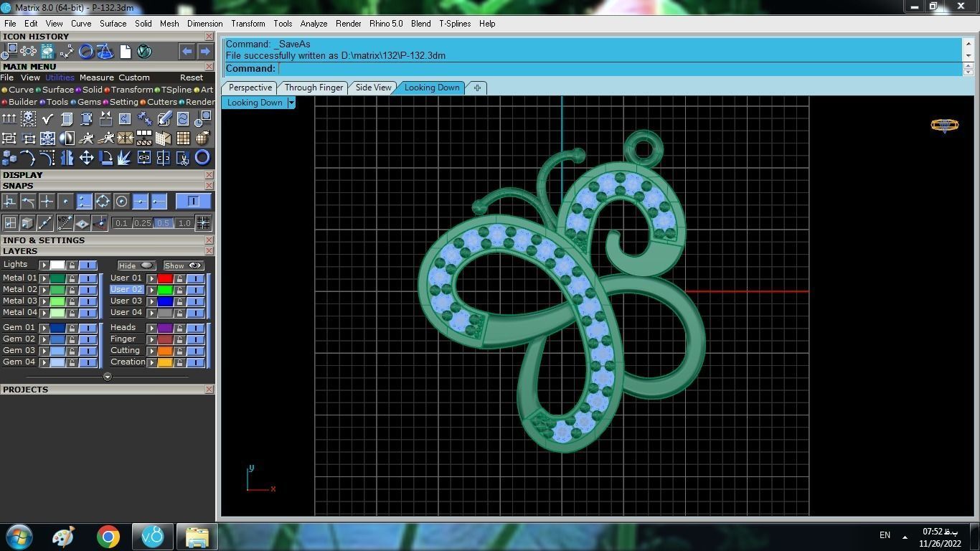Click the scissors cut tool icon
This screenshot has width=980, height=551.
click(183, 158)
